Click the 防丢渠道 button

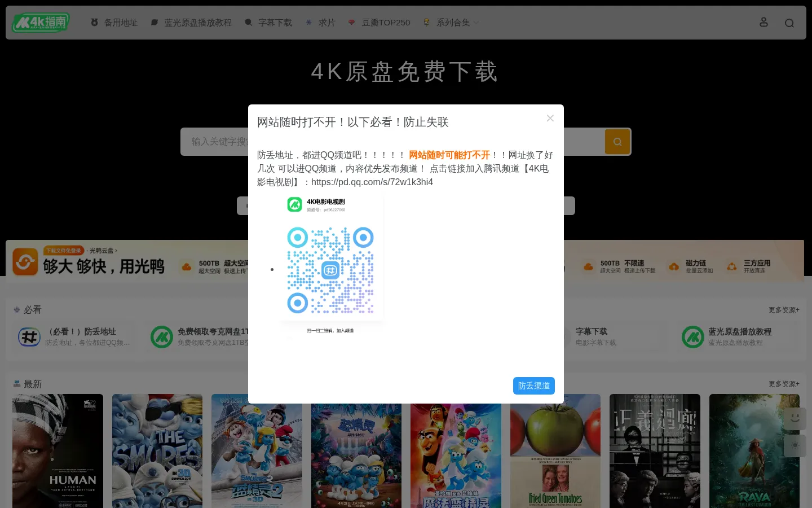pyautogui.click(x=534, y=386)
